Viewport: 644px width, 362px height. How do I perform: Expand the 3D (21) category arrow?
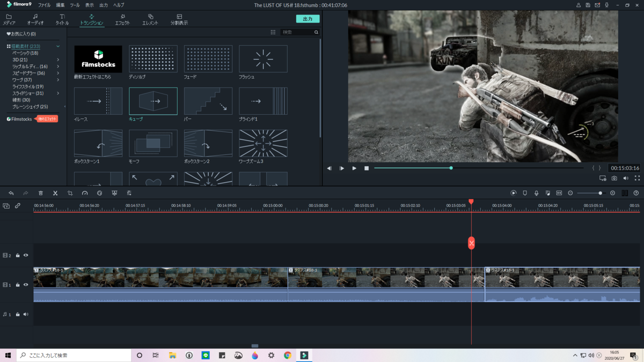pyautogui.click(x=58, y=60)
